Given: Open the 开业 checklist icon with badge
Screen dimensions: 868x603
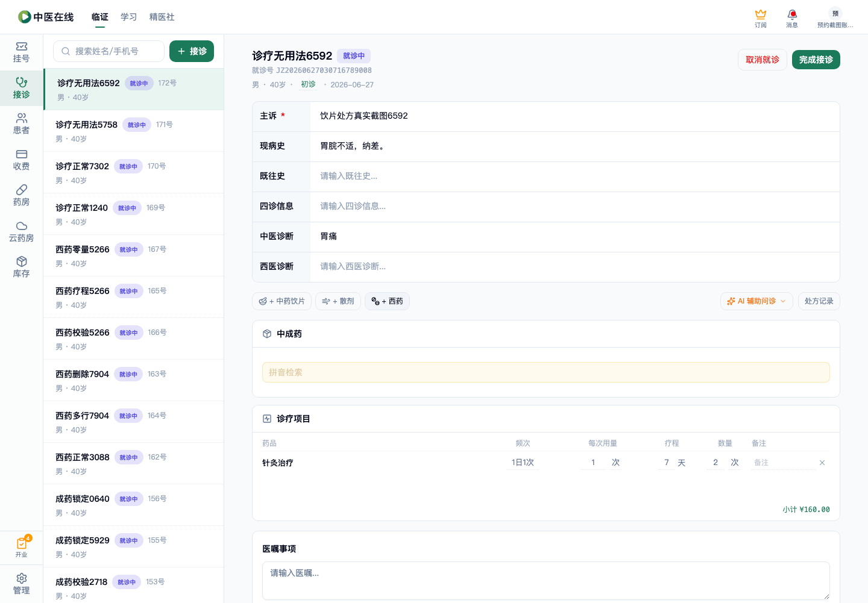Looking at the screenshot, I should click(21, 547).
